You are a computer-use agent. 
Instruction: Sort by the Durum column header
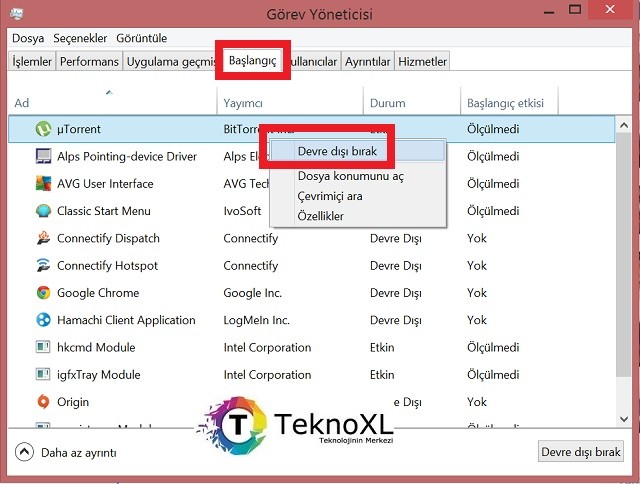click(412, 100)
